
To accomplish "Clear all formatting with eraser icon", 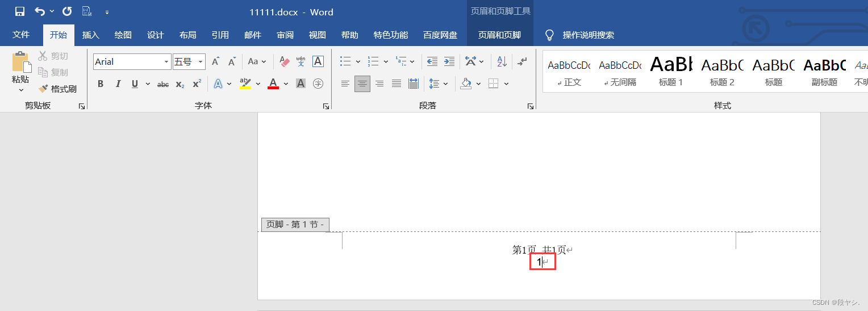I will [x=285, y=61].
